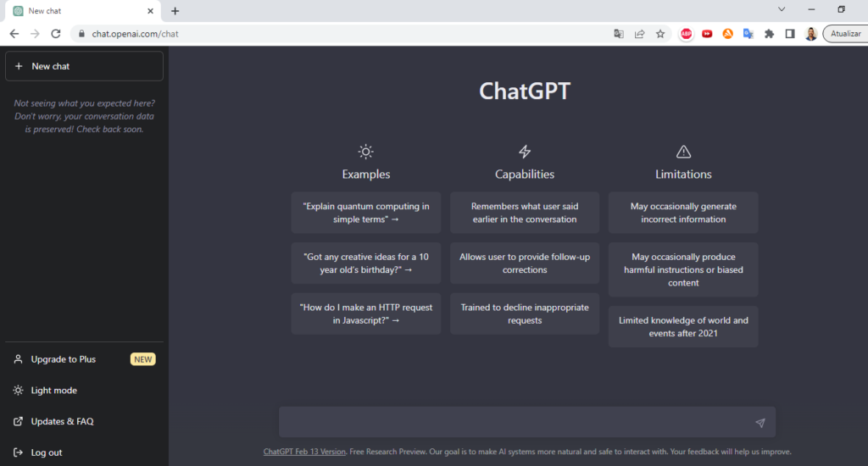Screen dimensions: 868x466
Task: Click the external link icon by Updates & FAQ
Action: pos(19,421)
